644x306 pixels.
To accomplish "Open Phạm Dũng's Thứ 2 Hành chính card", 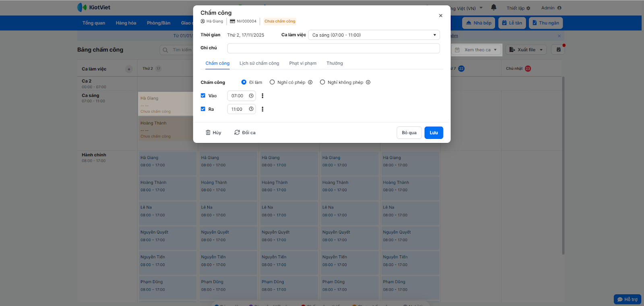I will pyautogui.click(x=167, y=287).
